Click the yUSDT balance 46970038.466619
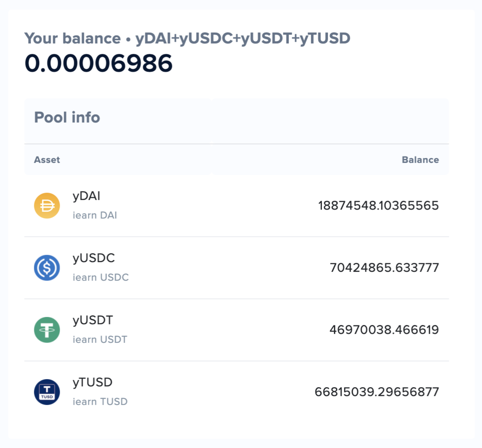 (384, 330)
